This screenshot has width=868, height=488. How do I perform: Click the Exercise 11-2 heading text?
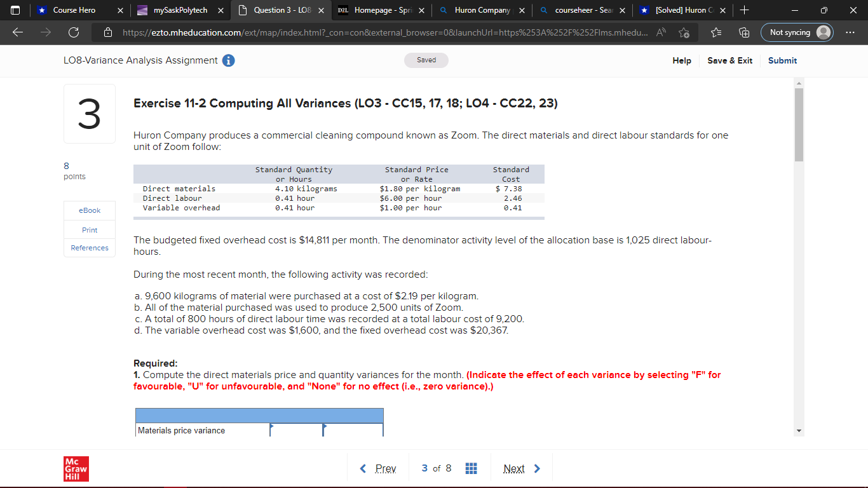point(346,104)
